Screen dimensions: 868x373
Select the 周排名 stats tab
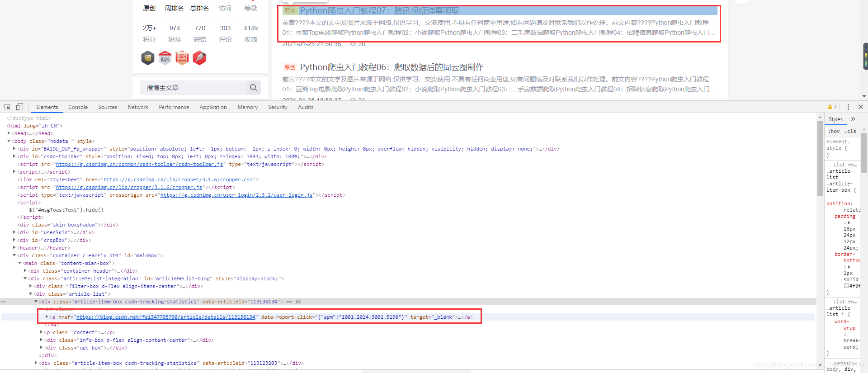tap(174, 8)
